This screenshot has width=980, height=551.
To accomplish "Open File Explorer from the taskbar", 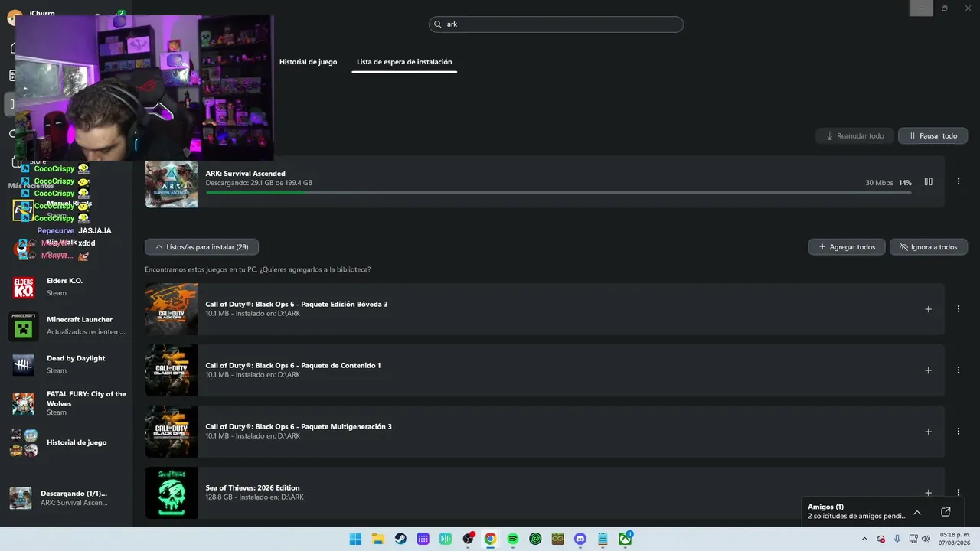I will (x=378, y=539).
